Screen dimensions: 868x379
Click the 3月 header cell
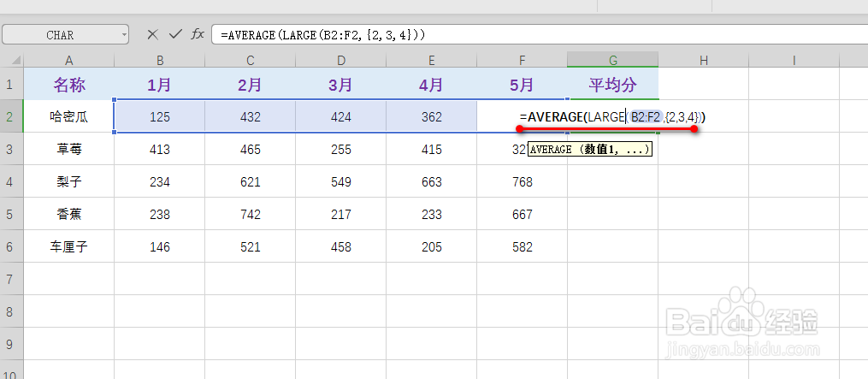pyautogui.click(x=340, y=84)
